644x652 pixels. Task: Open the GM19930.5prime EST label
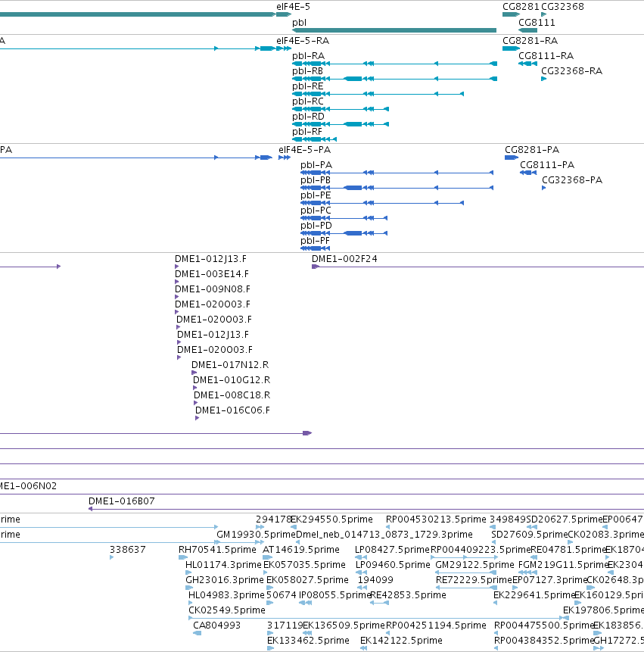click(256, 535)
